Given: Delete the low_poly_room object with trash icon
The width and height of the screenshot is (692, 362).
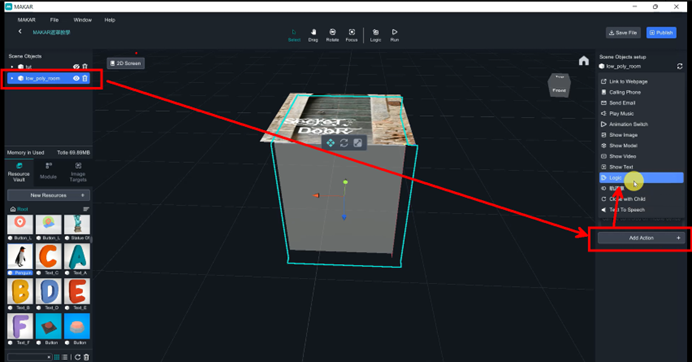Looking at the screenshot, I should [x=85, y=78].
